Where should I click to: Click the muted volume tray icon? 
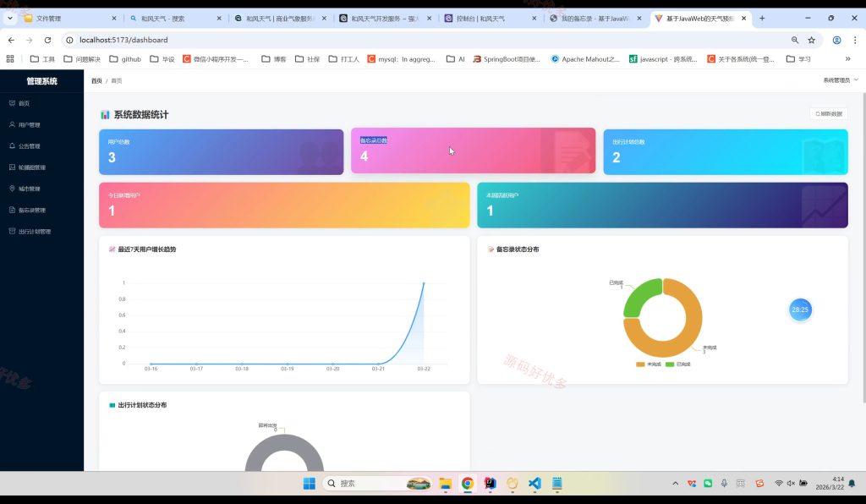tap(791, 484)
